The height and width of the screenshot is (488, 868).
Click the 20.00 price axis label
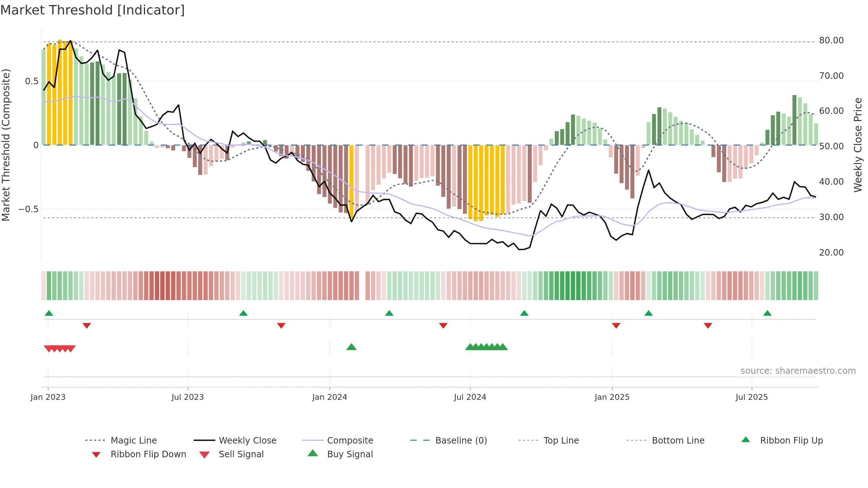click(x=831, y=253)
